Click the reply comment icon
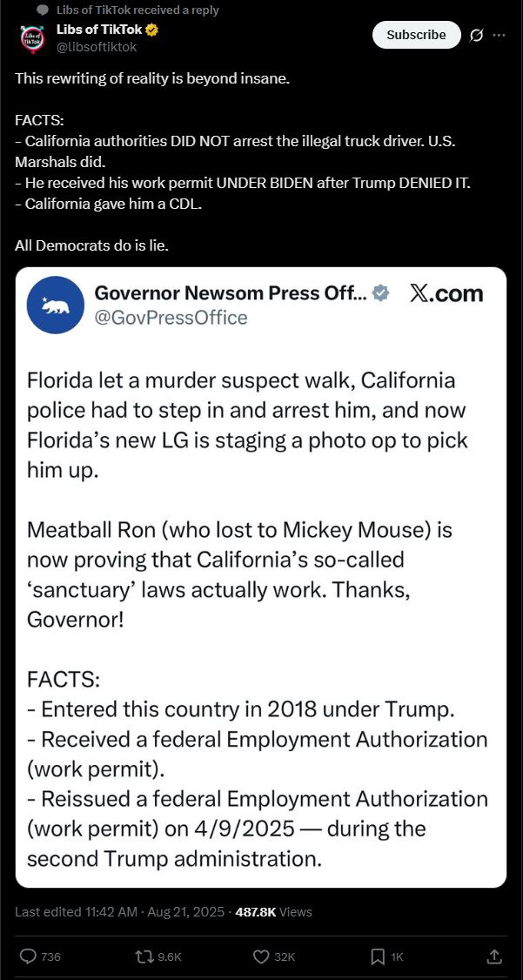Screen dimensions: 523x980 pos(28,957)
